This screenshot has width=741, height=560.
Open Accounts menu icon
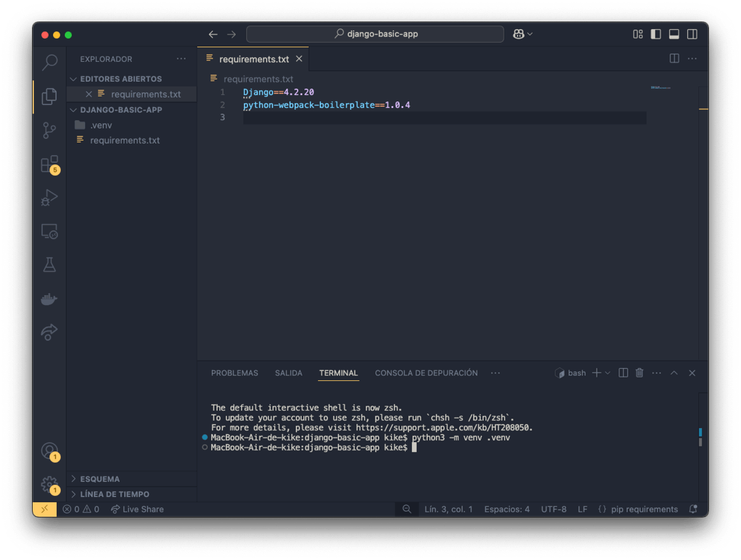(x=49, y=451)
